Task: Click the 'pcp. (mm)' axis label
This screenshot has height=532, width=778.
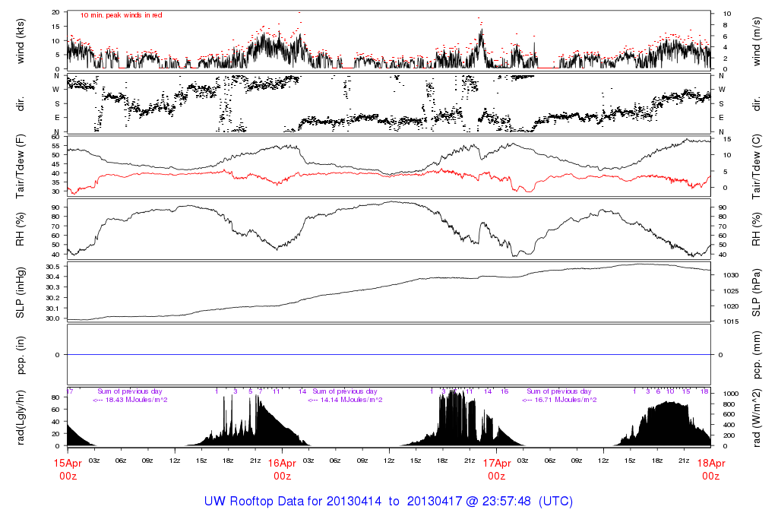Action: pos(756,355)
